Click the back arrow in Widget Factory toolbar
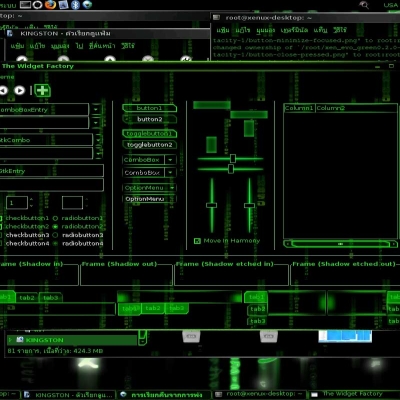 (x=3, y=90)
